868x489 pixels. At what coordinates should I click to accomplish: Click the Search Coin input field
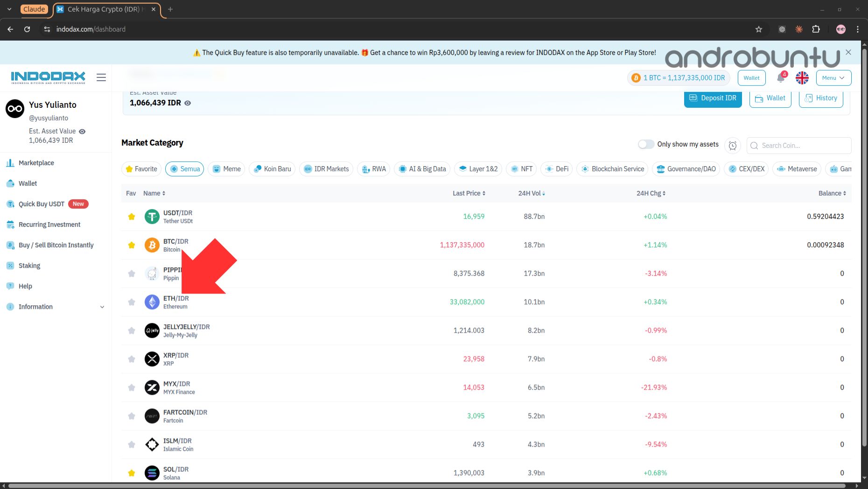click(798, 146)
